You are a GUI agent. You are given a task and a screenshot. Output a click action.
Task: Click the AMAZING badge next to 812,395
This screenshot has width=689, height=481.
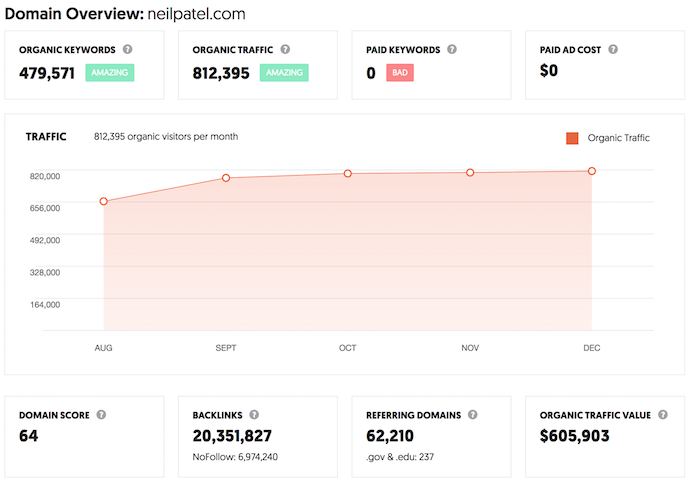point(284,72)
